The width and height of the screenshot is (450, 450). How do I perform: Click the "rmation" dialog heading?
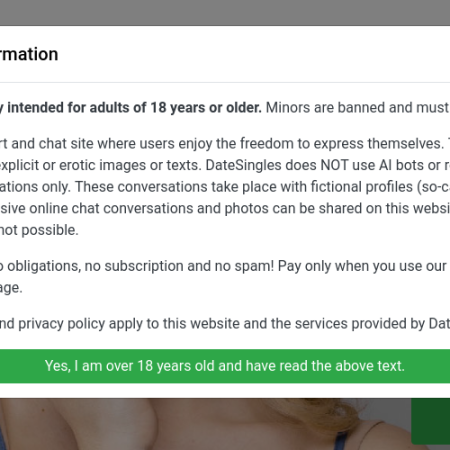click(x=29, y=54)
